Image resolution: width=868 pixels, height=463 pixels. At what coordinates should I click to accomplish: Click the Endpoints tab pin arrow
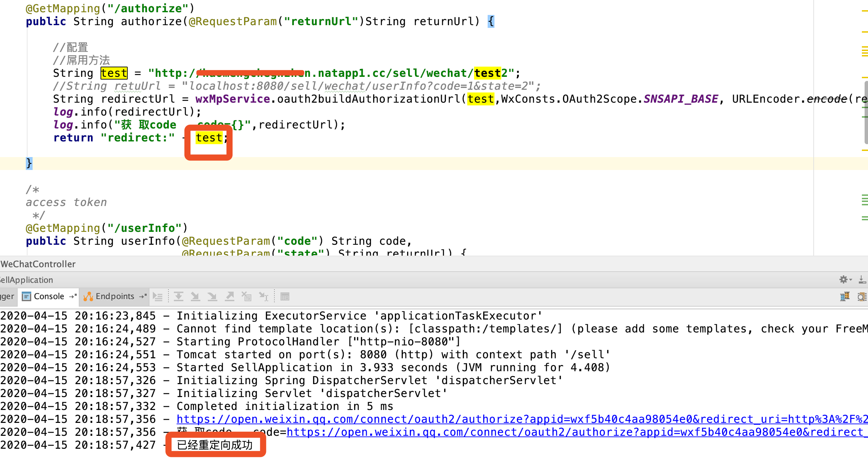pyautogui.click(x=143, y=296)
